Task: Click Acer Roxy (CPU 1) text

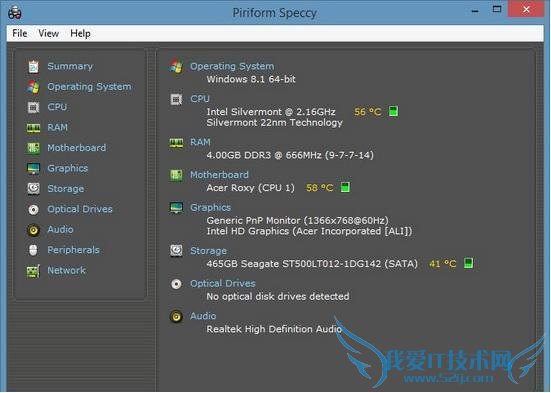Action: click(250, 188)
